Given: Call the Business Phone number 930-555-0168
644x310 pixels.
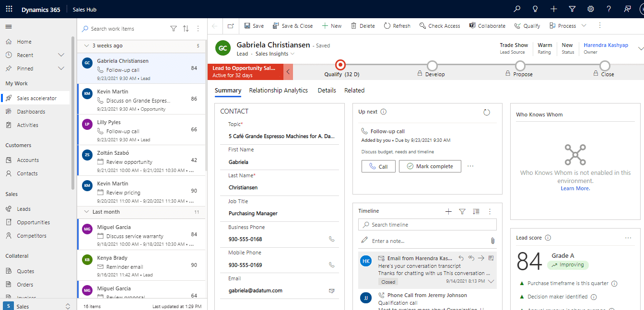Looking at the screenshot, I should 331,239.
